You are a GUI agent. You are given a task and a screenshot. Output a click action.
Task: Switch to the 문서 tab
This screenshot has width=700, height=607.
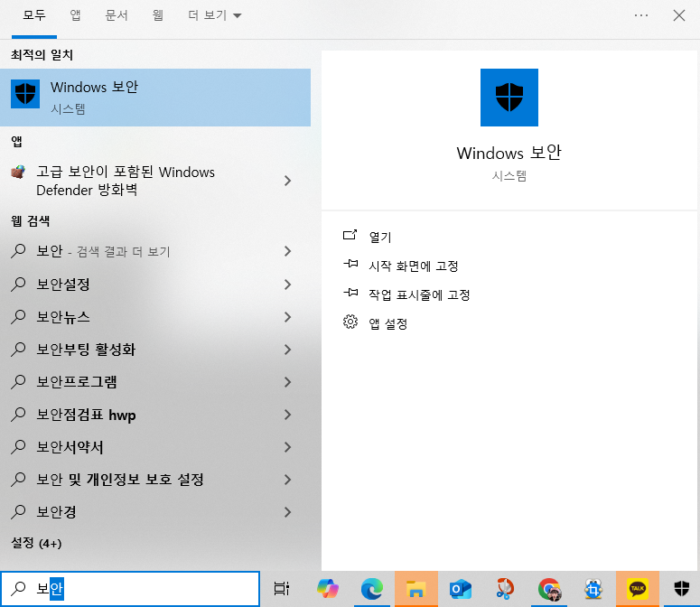point(117,15)
